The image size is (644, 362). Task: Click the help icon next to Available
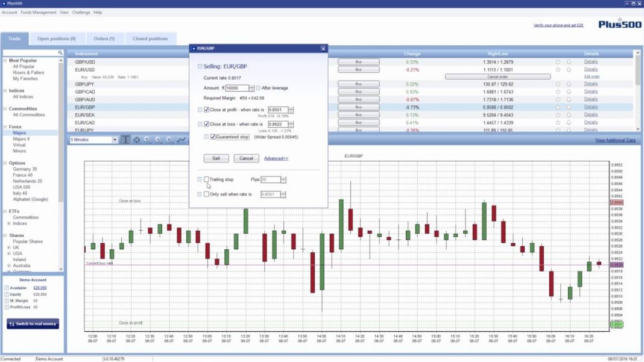click(7, 288)
